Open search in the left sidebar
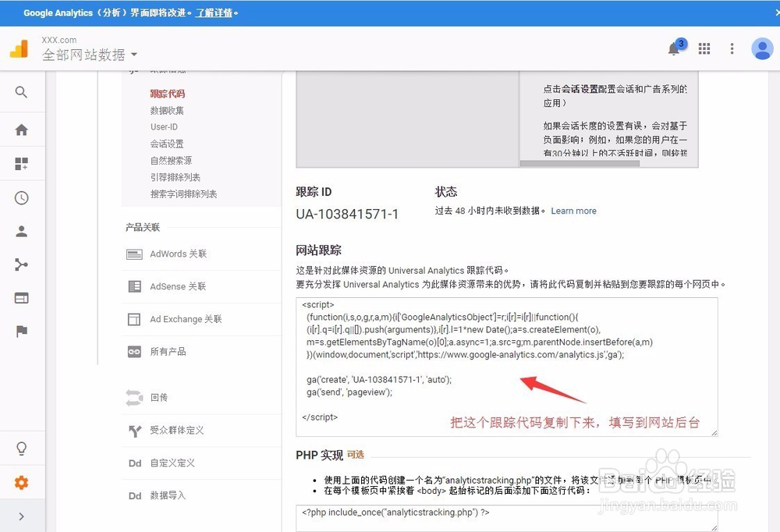The height and width of the screenshot is (532, 780). click(x=22, y=92)
